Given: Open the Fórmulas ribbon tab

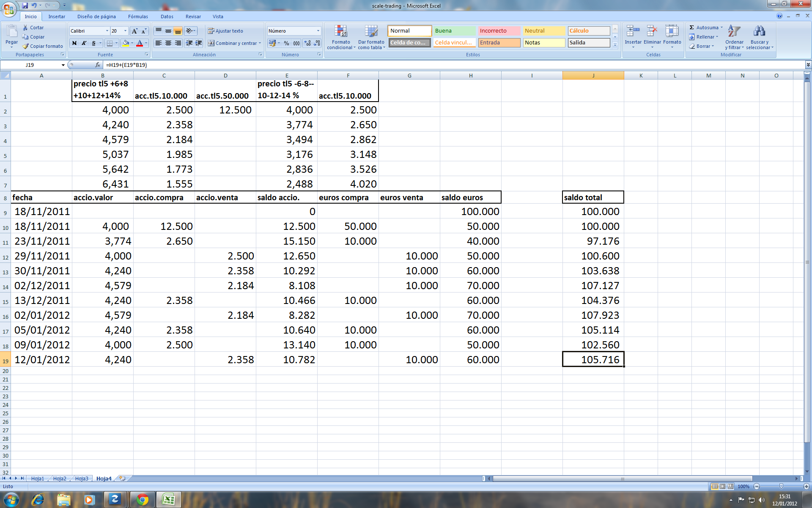Looking at the screenshot, I should click(138, 17).
